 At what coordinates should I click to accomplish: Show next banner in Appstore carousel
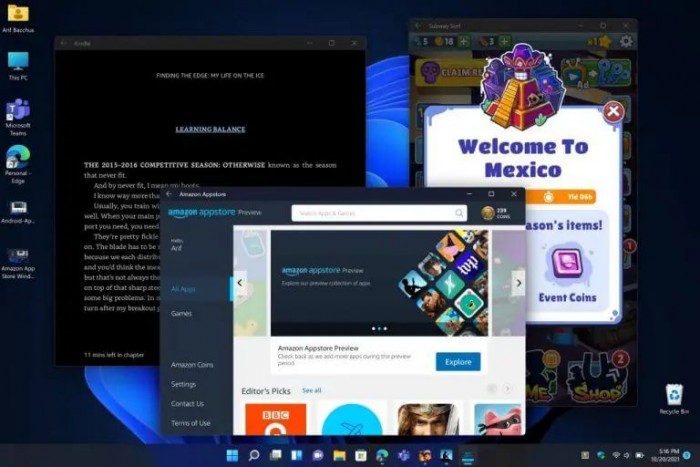click(518, 283)
